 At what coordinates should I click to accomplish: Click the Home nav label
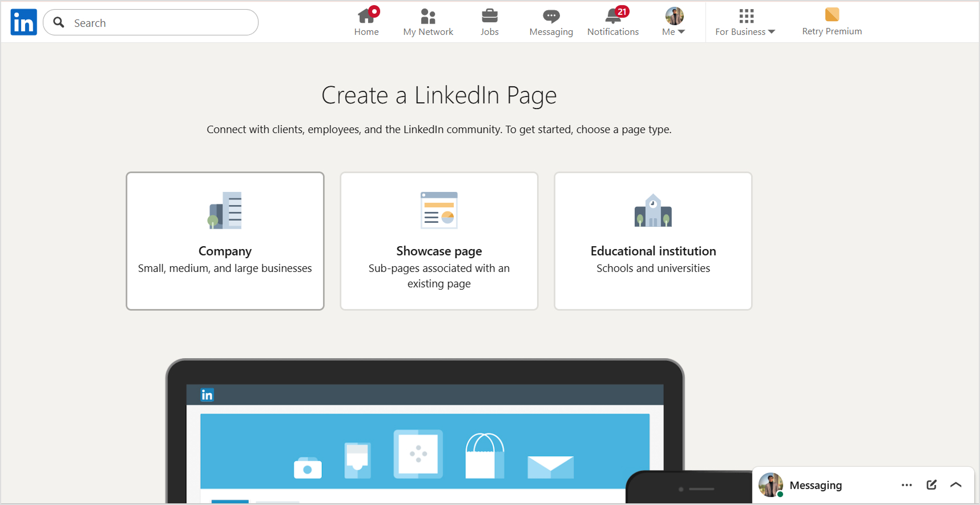point(366,32)
